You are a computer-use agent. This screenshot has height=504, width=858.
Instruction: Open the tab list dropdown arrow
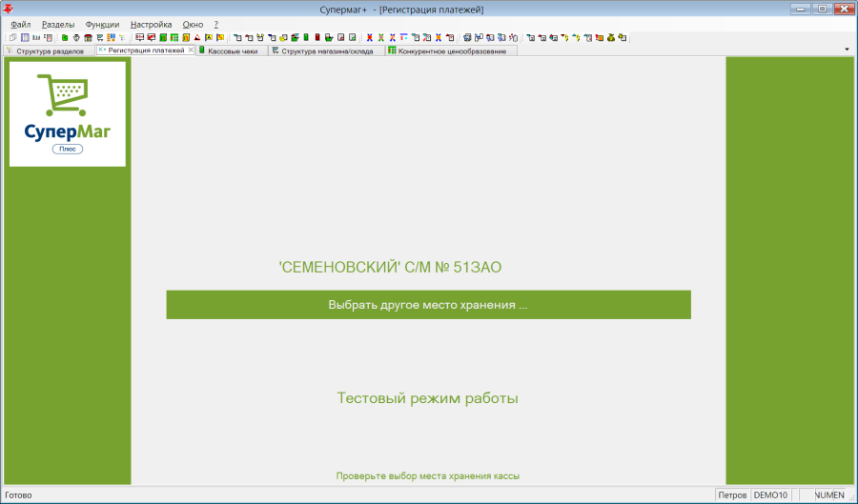point(847,50)
